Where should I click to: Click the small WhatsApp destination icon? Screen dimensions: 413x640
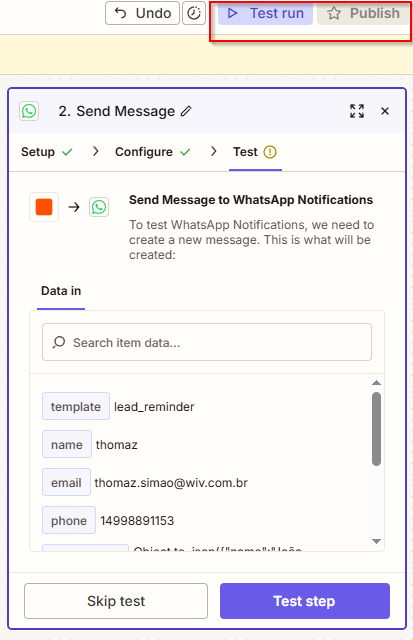pyautogui.click(x=99, y=207)
